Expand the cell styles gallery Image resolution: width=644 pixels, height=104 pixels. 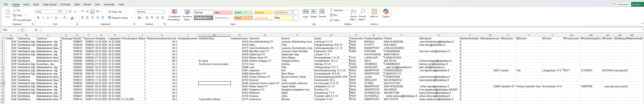[296, 15]
